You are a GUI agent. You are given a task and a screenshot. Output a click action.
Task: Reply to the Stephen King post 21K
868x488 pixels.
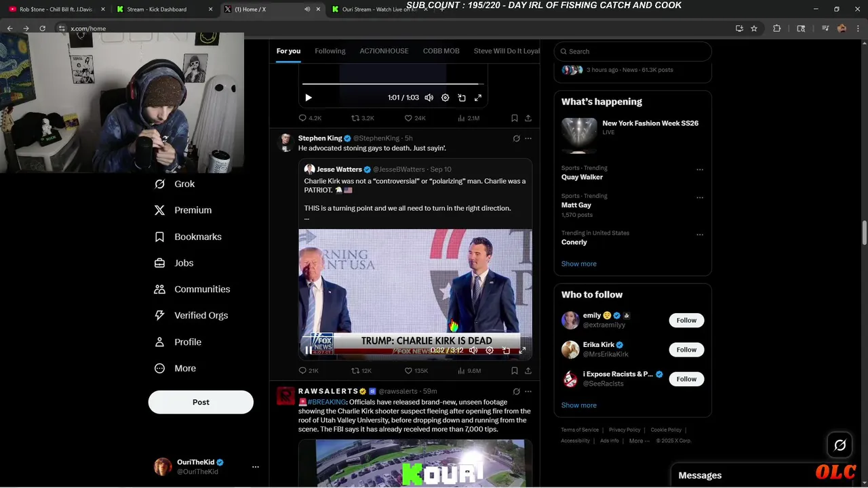click(309, 371)
